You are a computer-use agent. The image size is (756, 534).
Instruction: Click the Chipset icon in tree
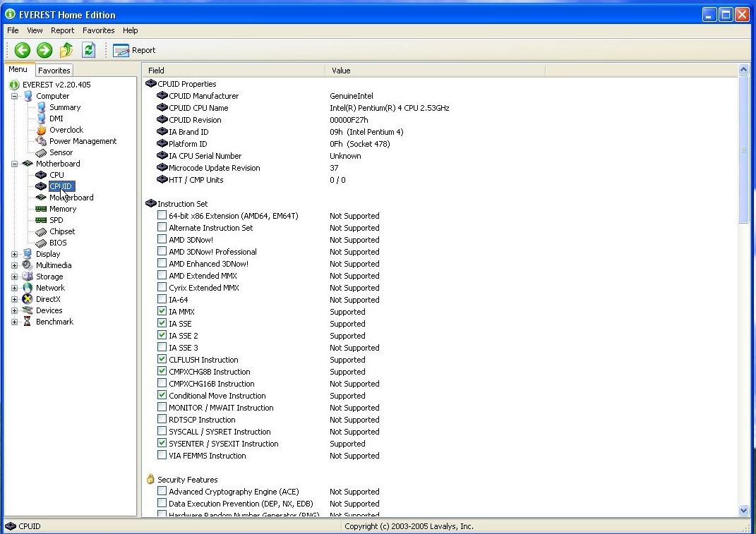click(42, 231)
